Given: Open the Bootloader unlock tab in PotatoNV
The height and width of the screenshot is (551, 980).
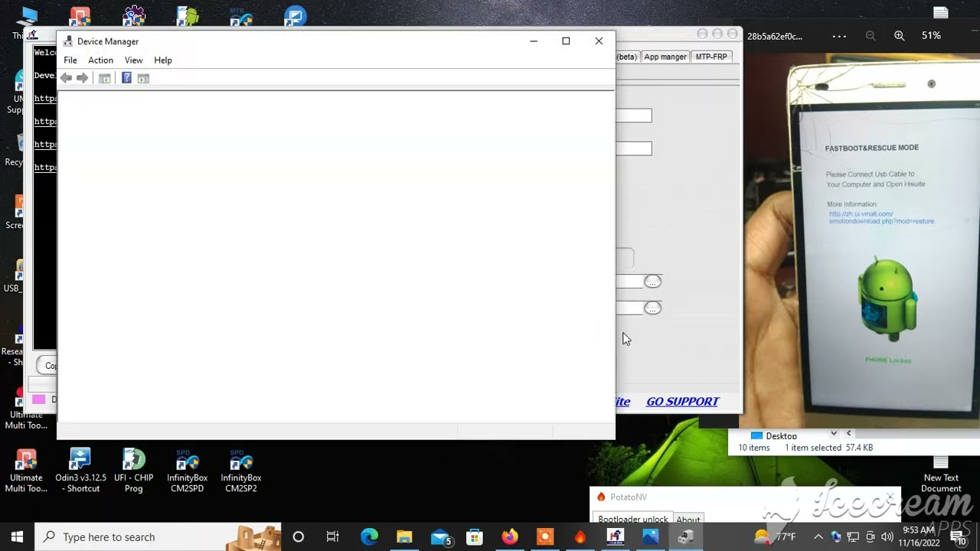Looking at the screenshot, I should [x=632, y=519].
